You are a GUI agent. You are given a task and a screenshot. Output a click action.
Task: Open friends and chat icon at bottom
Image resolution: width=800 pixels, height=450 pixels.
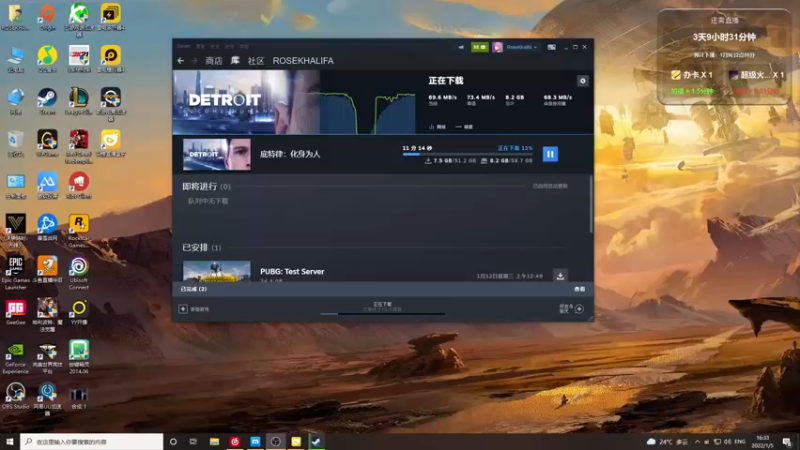click(x=579, y=309)
